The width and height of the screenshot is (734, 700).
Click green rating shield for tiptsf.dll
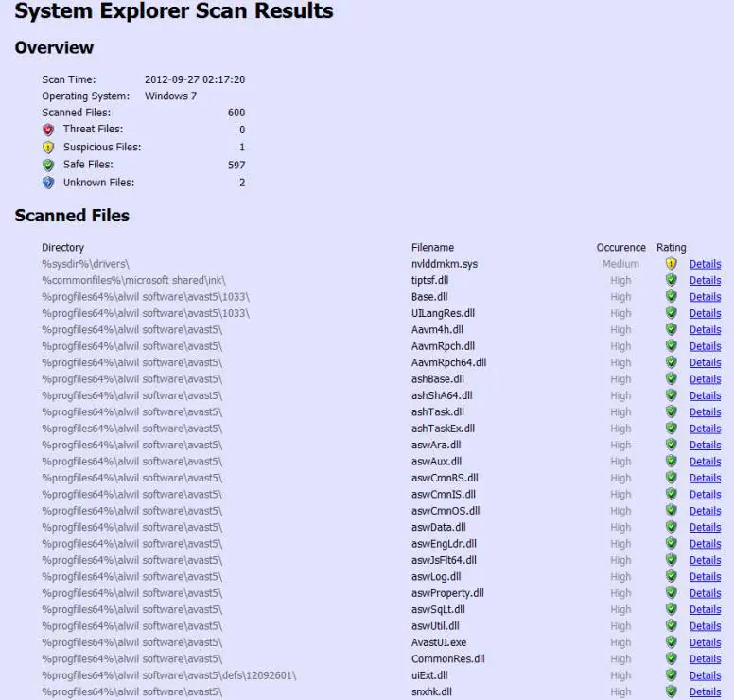coord(671,280)
